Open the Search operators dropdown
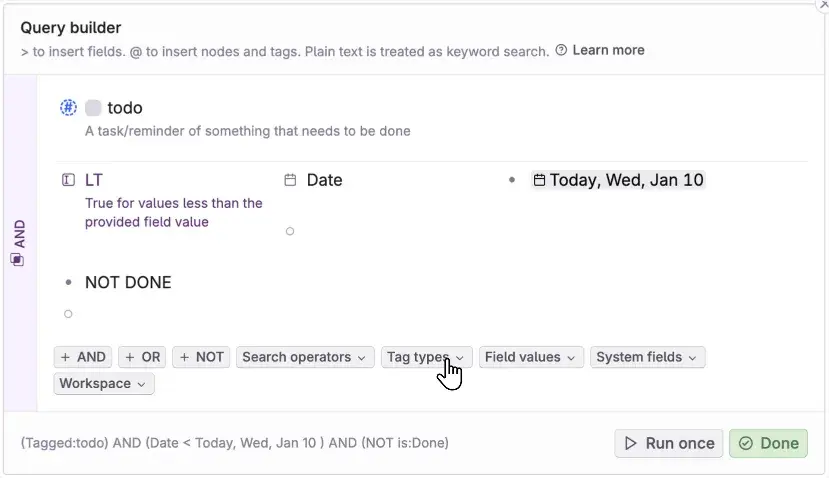Image resolution: width=829 pixels, height=478 pixels. point(305,357)
